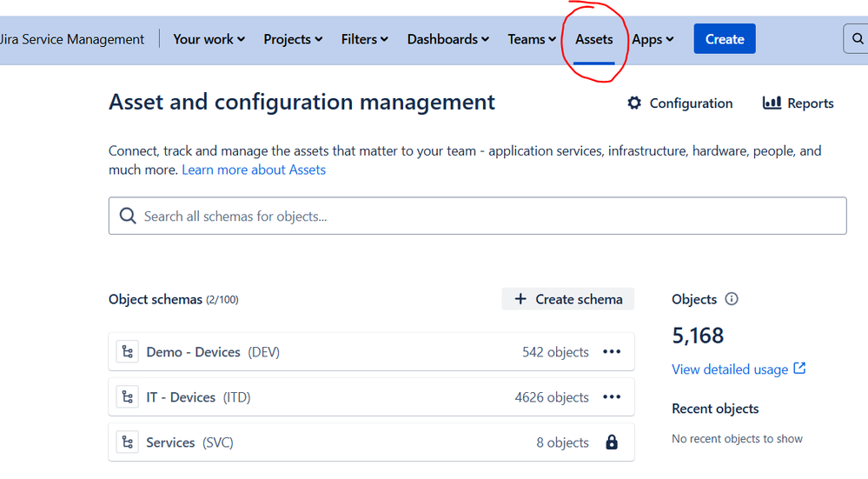Open the Apps menu

[x=653, y=39]
